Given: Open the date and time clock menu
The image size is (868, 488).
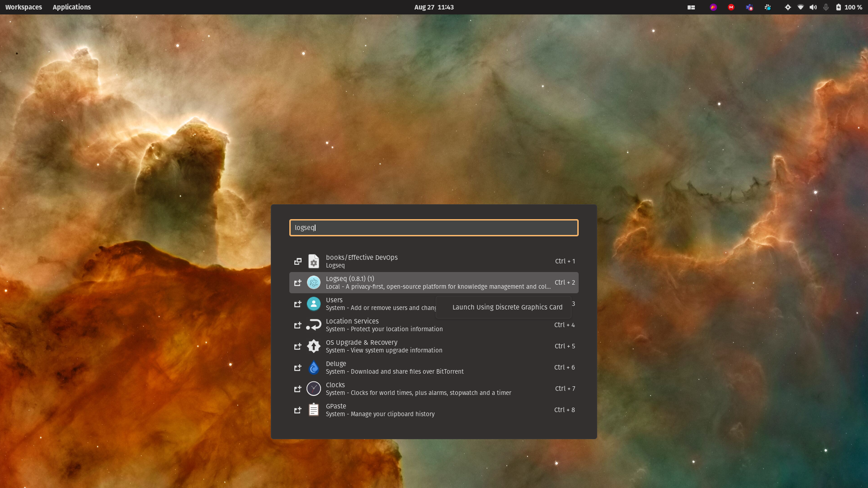Looking at the screenshot, I should (x=434, y=7).
